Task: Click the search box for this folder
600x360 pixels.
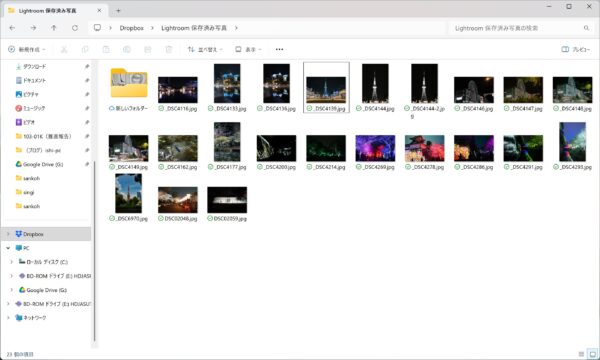Action: (x=520, y=28)
